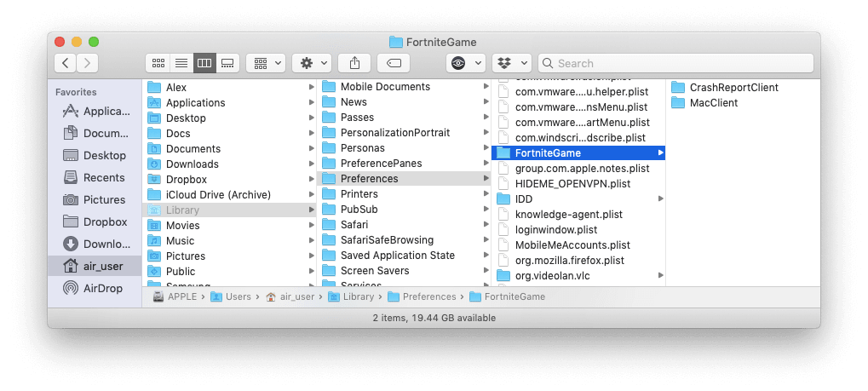Viewport: 868px width, 391px height.
Task: Select the MacClient folder
Action: click(704, 103)
